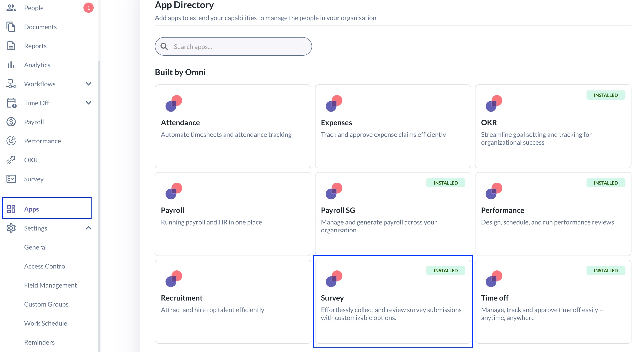Image resolution: width=644 pixels, height=352 pixels.
Task: Click the Payroll card logo icon
Action: point(174,191)
